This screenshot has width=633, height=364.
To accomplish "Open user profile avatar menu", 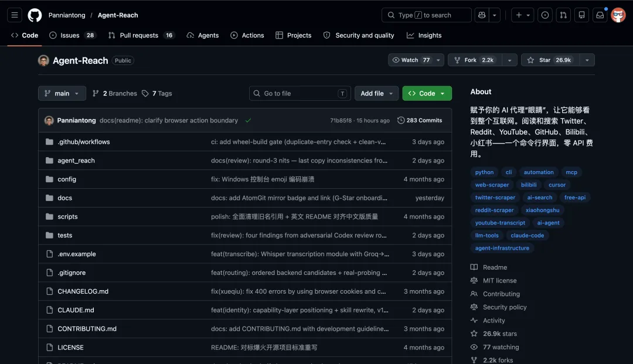I will point(618,15).
